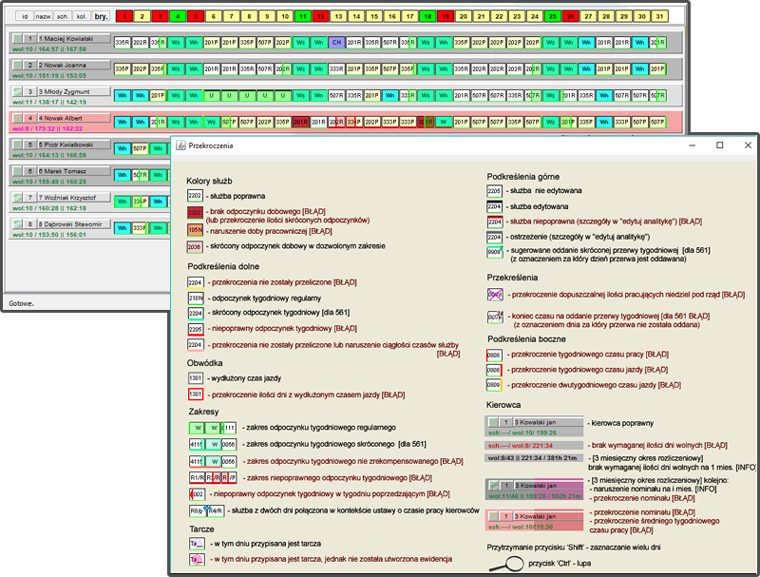Viewport: 760px width, 577px height.
Task: Select driver '5 Piotr Kwiatkowski' name
Action: [x=74, y=144]
